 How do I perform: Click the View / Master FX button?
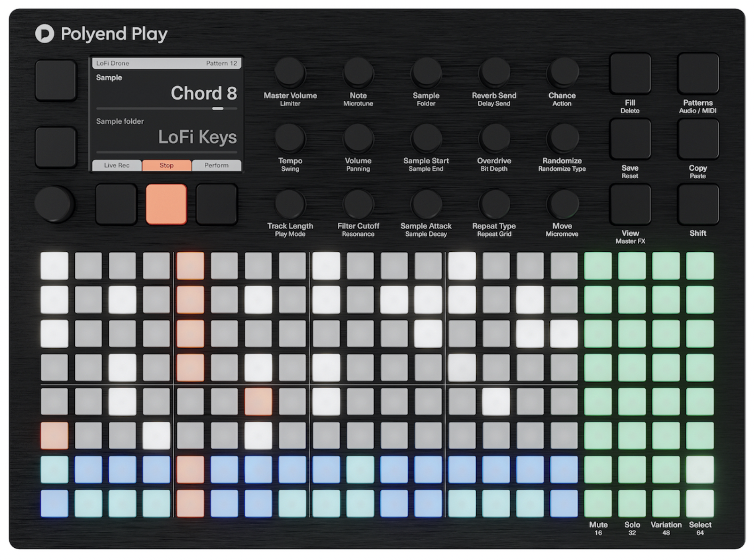pos(630,204)
